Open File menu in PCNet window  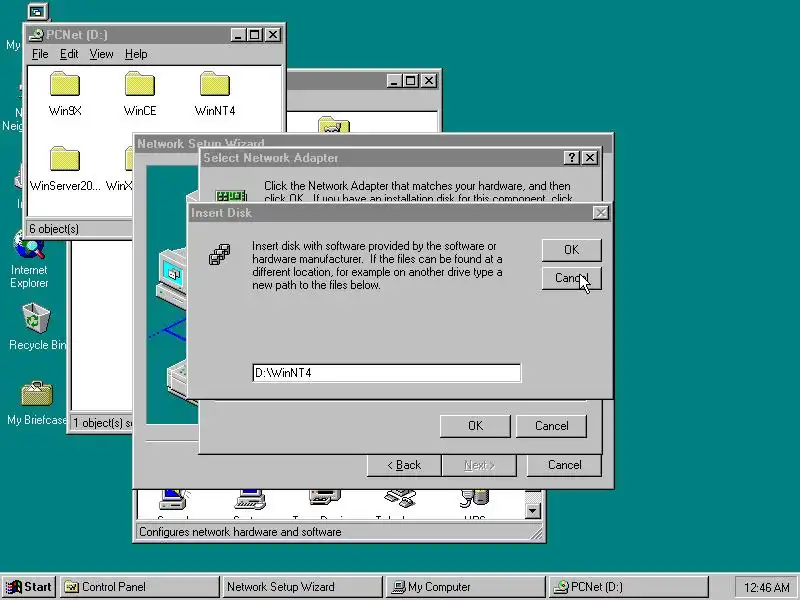click(40, 54)
